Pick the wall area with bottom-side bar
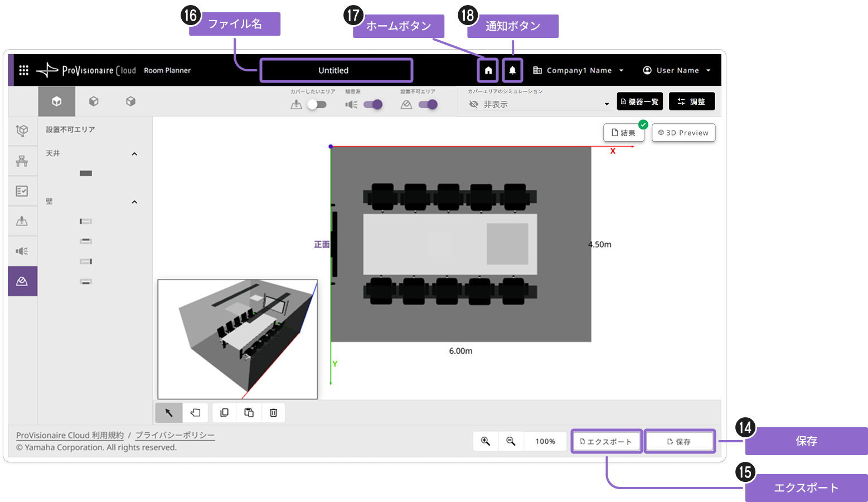The image size is (868, 502). coord(86,282)
